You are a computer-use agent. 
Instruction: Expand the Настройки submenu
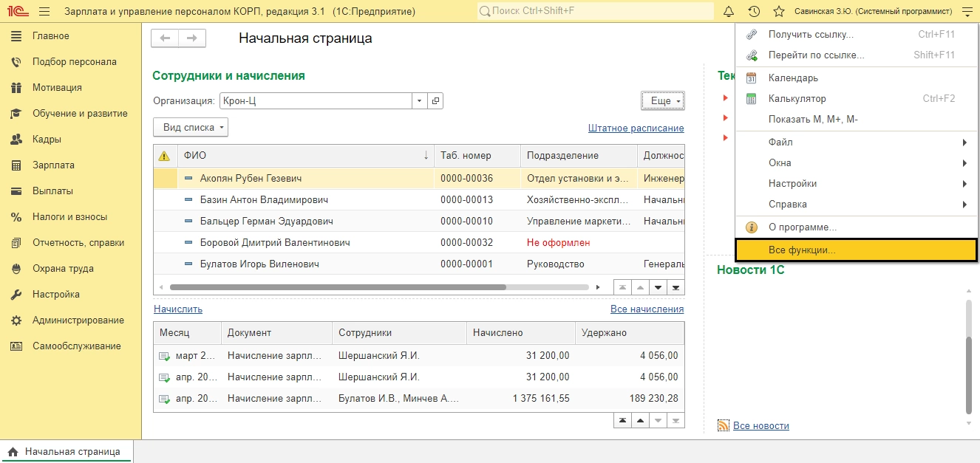(x=857, y=183)
